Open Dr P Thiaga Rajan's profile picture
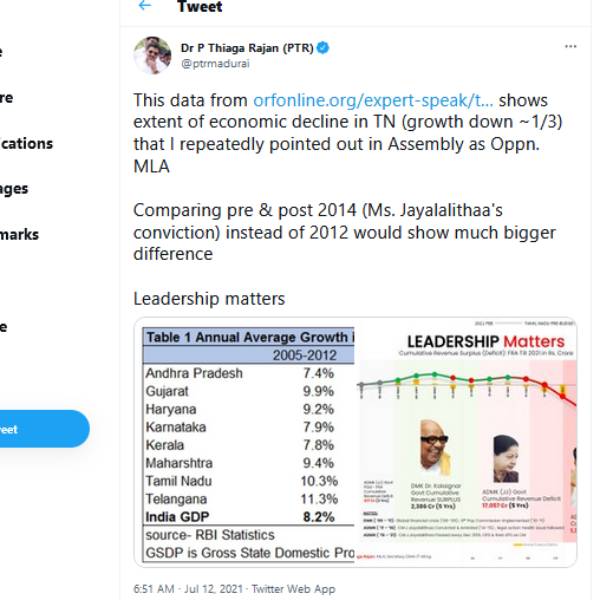600x600 pixels. (152, 55)
